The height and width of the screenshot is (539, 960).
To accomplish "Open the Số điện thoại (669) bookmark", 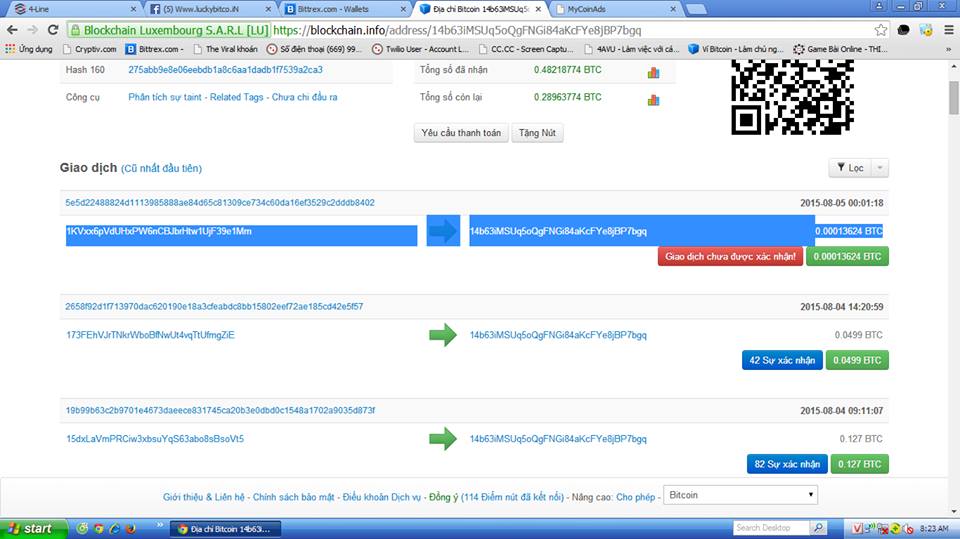I will 315,49.
